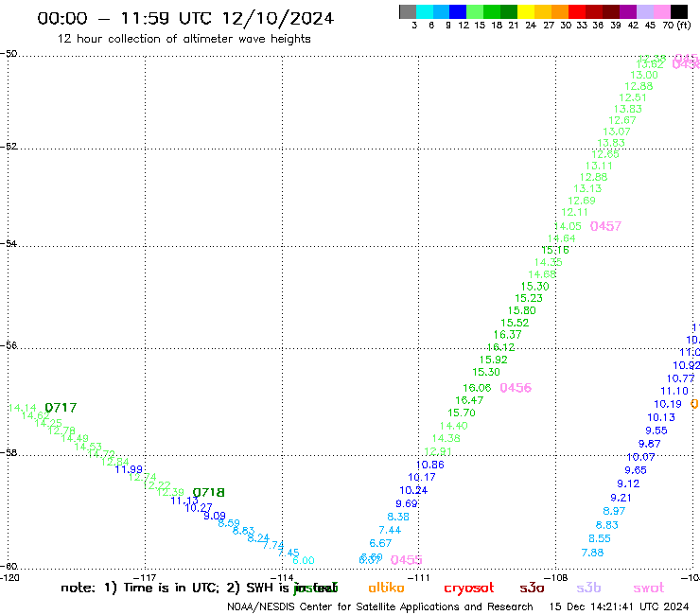Image resolution: width=700 pixels, height=615 pixels.
Task: Click the date range title 00:00 – 11:59 UTC
Action: [x=185, y=18]
